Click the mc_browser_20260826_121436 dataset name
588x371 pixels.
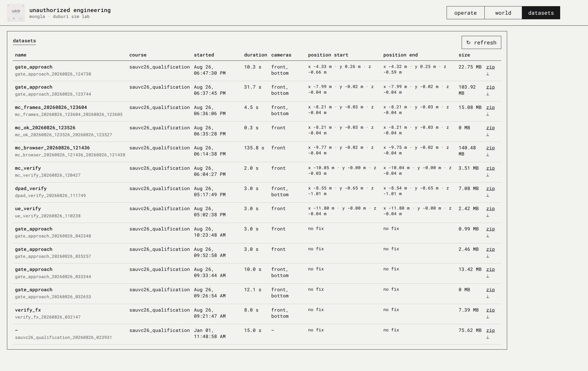tap(52, 148)
